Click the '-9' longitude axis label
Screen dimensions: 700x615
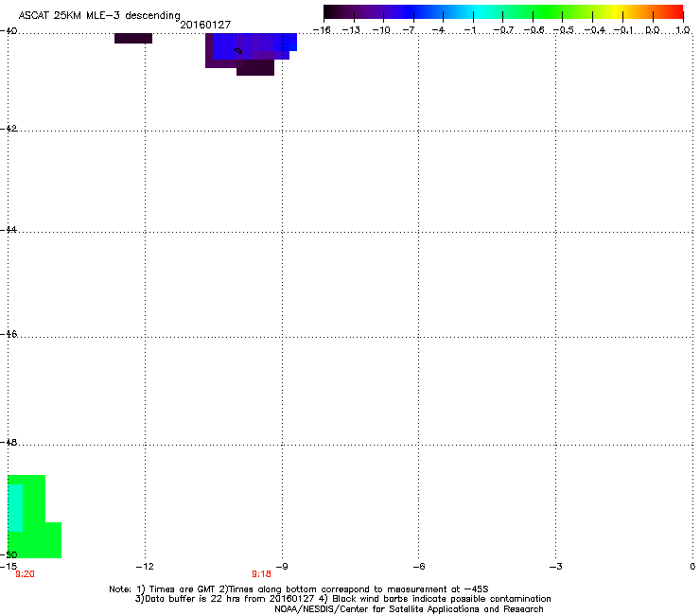[282, 567]
